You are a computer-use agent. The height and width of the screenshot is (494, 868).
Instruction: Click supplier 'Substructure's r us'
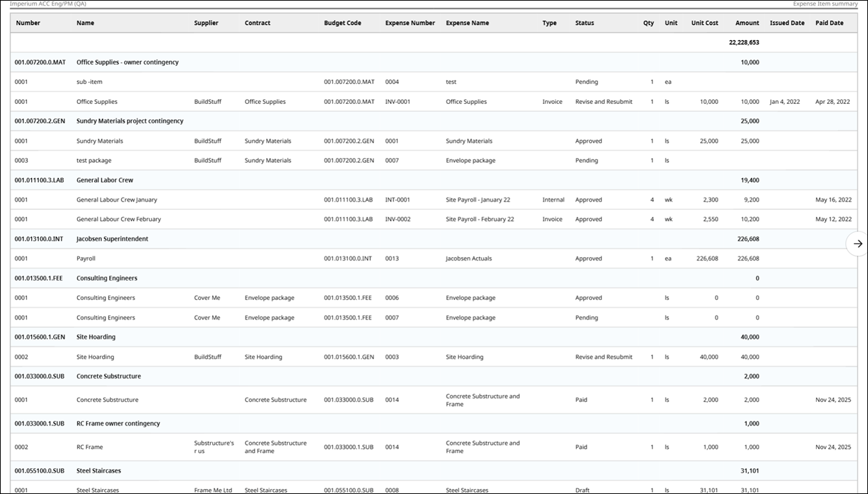[214, 447]
